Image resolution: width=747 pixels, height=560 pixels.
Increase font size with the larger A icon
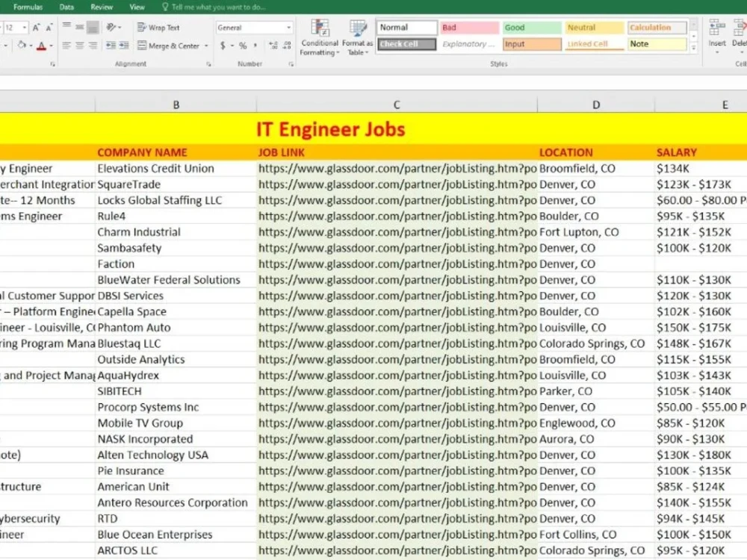(36, 28)
